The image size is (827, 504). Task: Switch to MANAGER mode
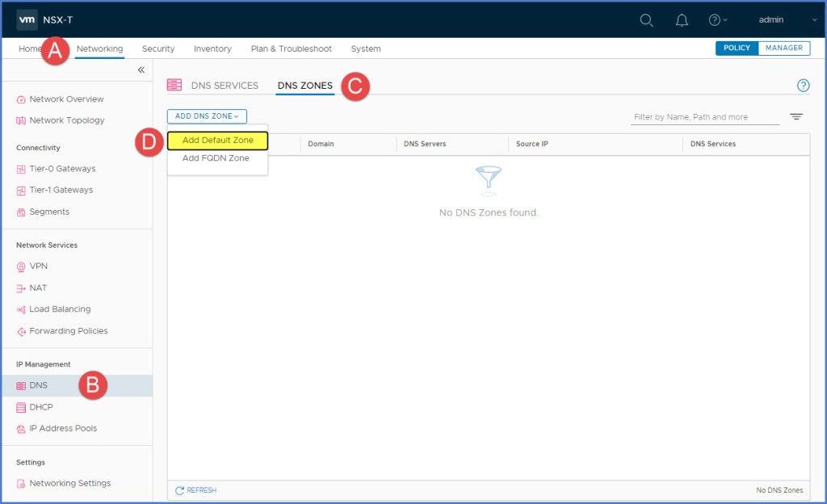click(x=783, y=48)
